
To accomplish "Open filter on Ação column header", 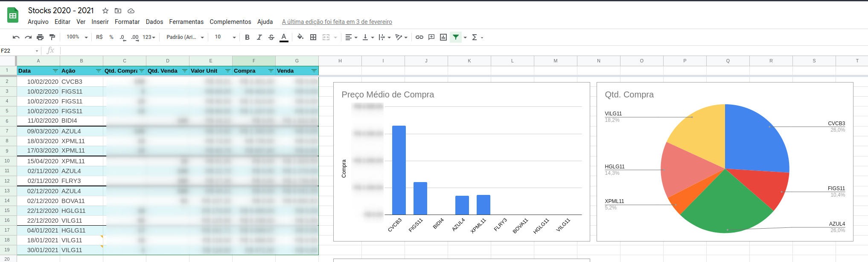I will (x=99, y=71).
